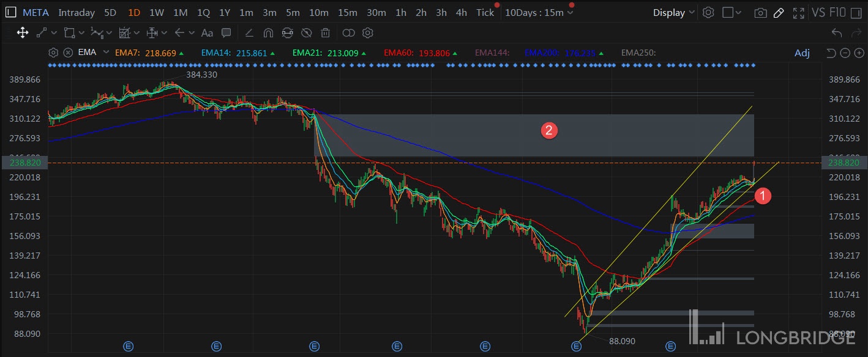Delete drawings with the trash icon
Image resolution: width=868 pixels, height=357 pixels.
point(326,33)
